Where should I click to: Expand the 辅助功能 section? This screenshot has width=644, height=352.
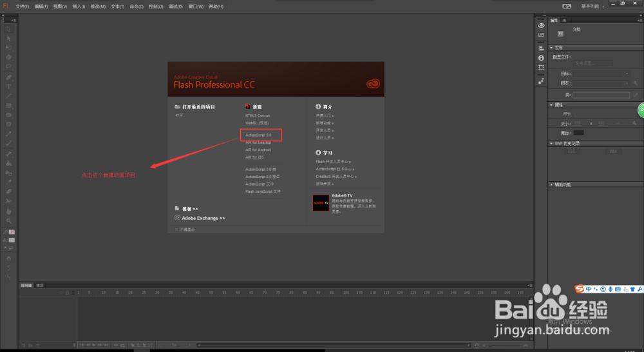click(x=551, y=184)
